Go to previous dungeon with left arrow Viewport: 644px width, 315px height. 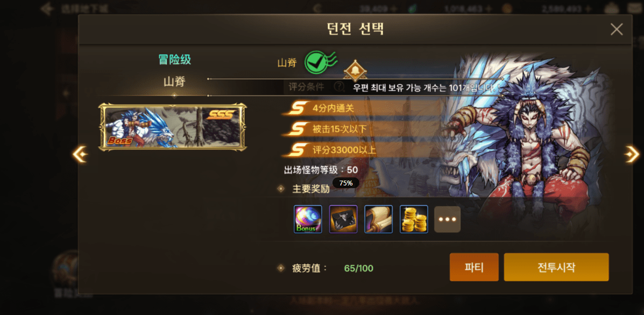pos(80,154)
